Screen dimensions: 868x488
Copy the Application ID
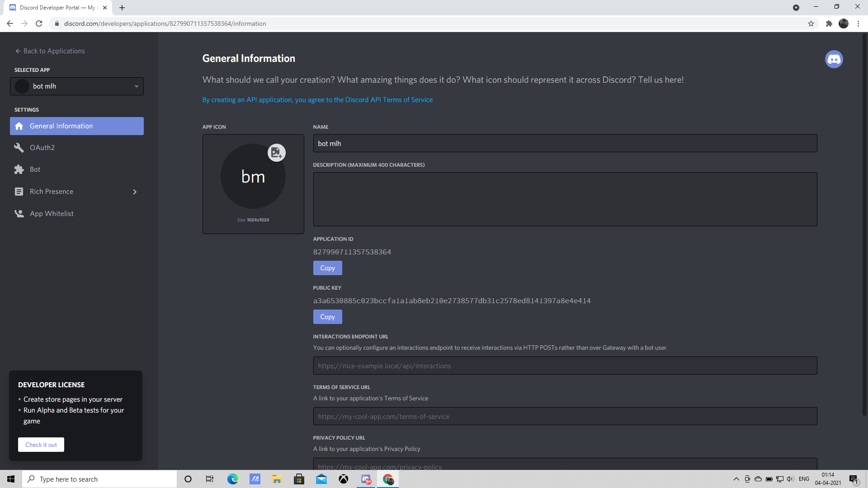point(327,268)
